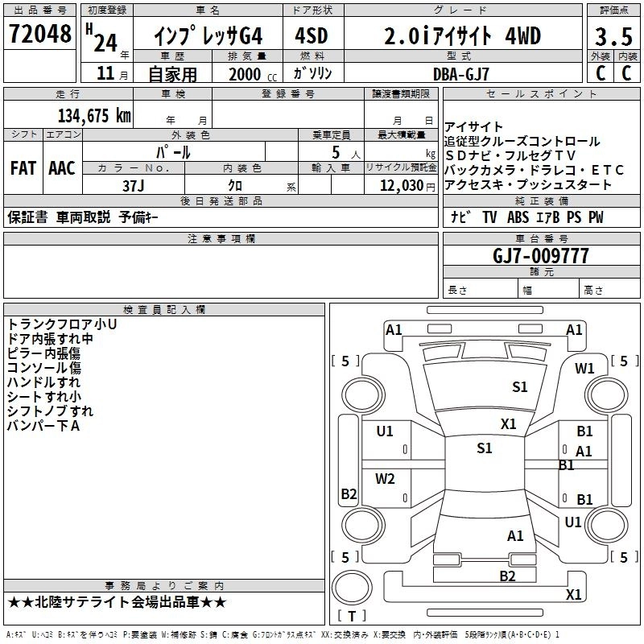644x644 pixels.
Task: Click the 北陸サテライト会場出品車 notice
Action: tap(118, 602)
